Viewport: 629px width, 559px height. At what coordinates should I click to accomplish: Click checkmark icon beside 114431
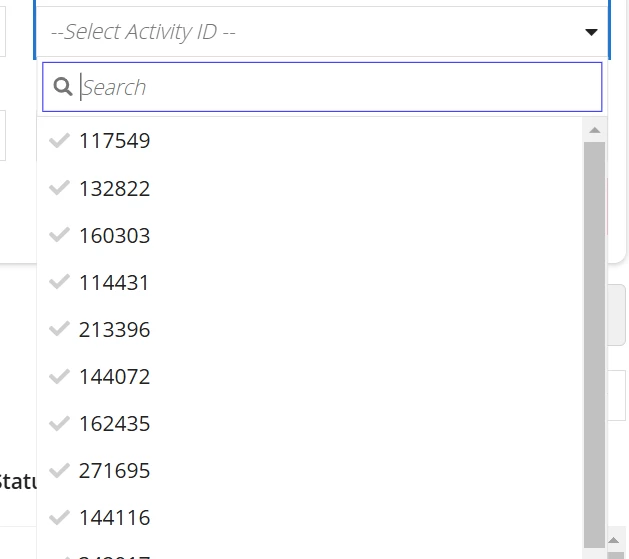tap(59, 282)
